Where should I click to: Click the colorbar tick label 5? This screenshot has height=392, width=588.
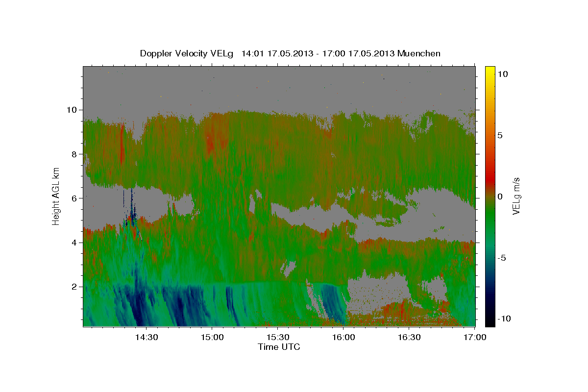tap(500, 135)
